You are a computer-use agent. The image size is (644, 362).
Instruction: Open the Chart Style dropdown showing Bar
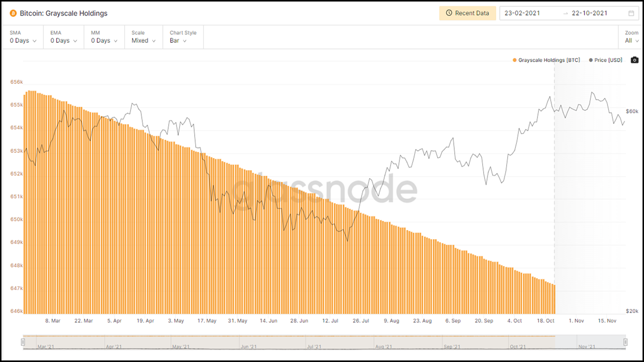(178, 40)
